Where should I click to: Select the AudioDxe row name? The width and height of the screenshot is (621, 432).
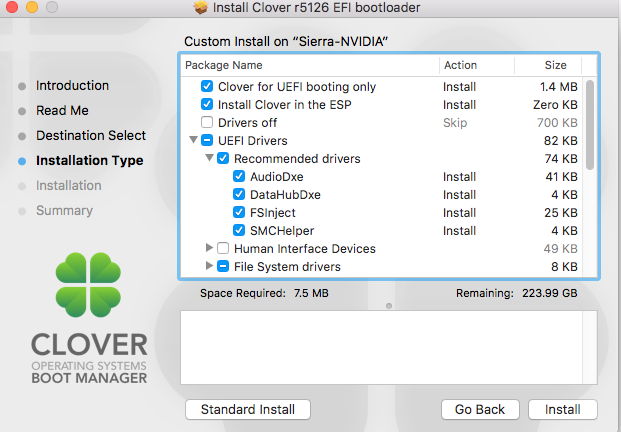point(276,176)
